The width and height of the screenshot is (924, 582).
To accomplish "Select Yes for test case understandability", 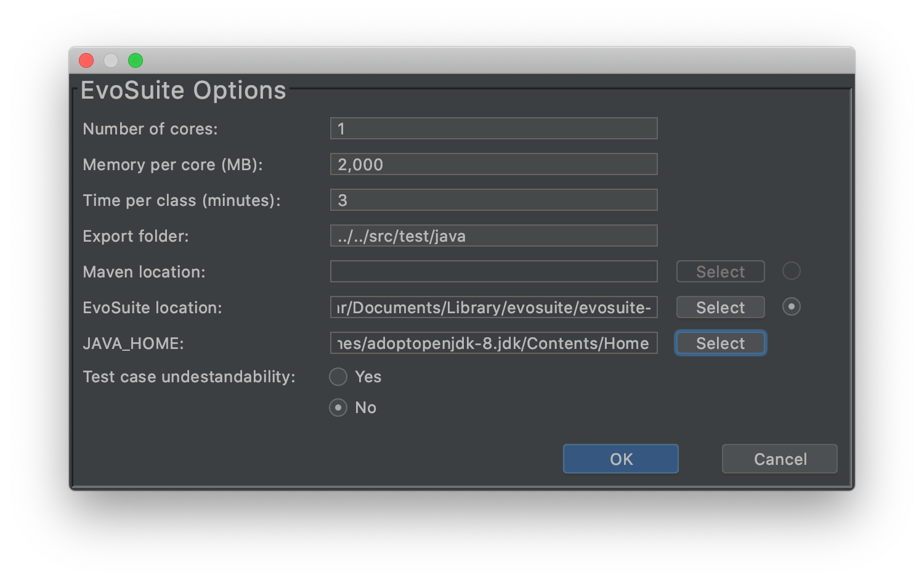I will tap(338, 377).
